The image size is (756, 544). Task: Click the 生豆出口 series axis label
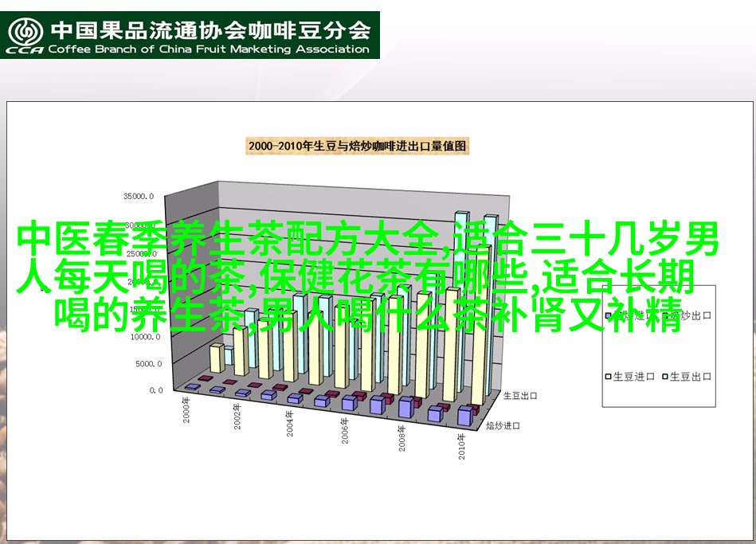(x=521, y=395)
